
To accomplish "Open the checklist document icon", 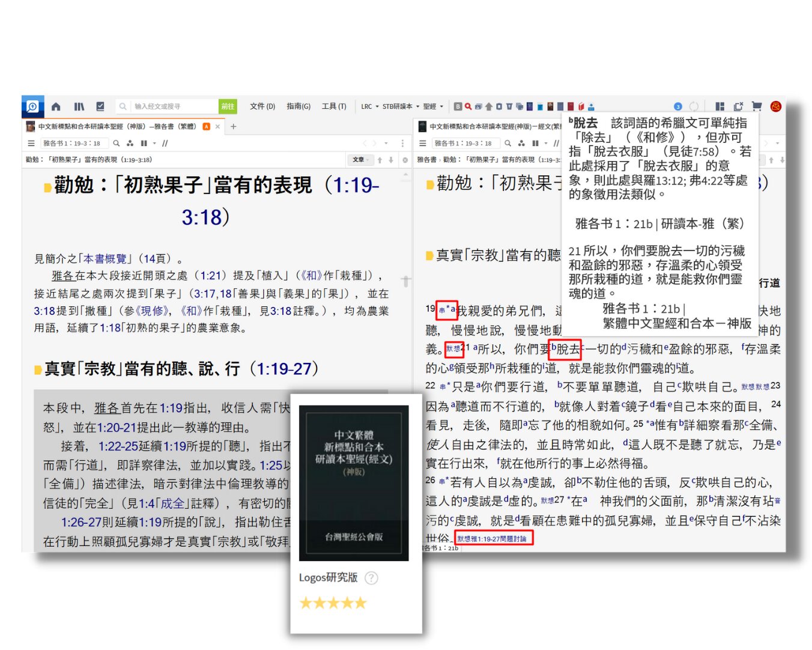I will coord(100,106).
